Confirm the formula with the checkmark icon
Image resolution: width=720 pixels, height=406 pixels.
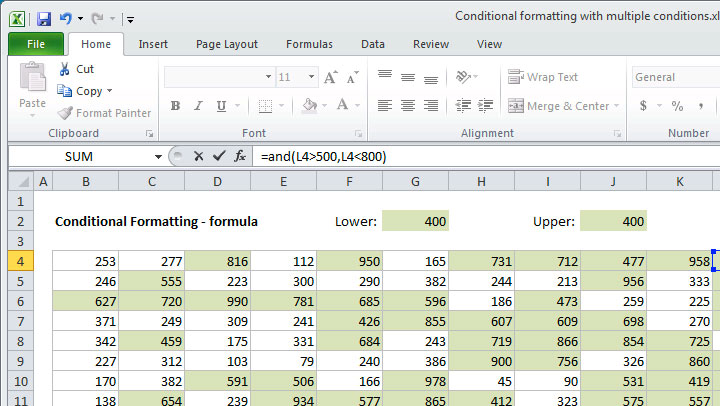pos(219,156)
